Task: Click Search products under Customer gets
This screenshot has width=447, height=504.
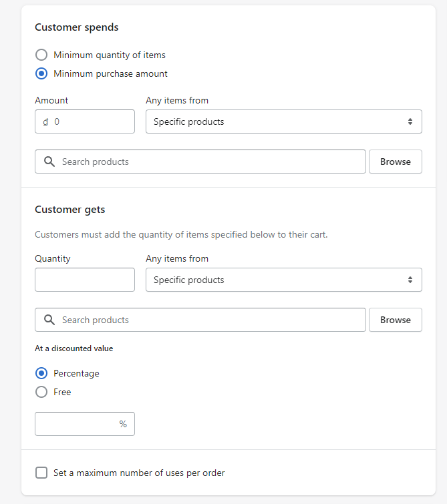Action: (x=207, y=320)
